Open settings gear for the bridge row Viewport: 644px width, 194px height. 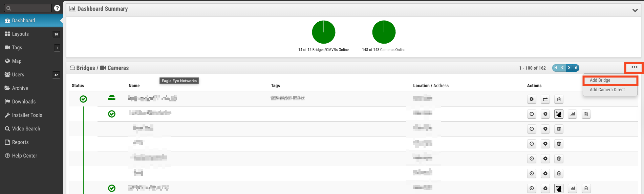532,99
